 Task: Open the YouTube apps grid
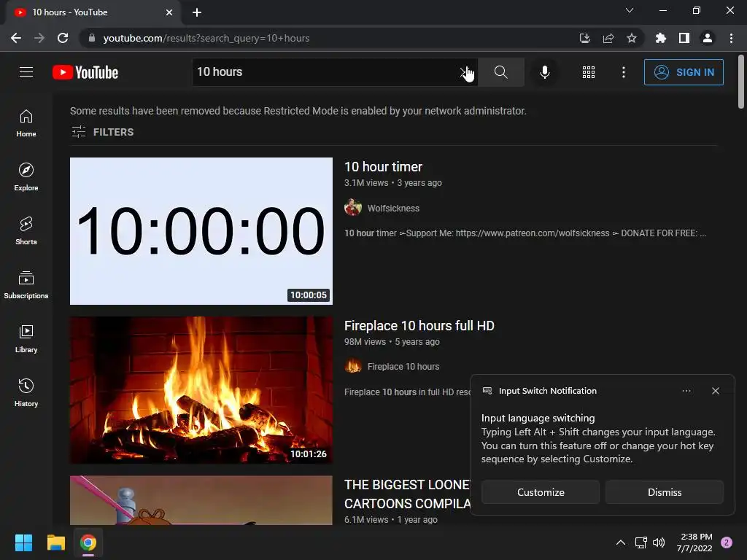click(589, 72)
